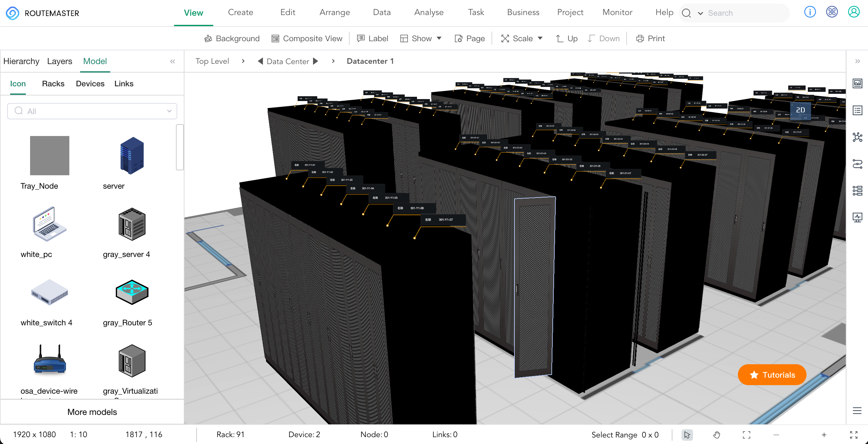The image size is (868, 444).
Task: Click the search magnifier icon
Action: pyautogui.click(x=686, y=13)
